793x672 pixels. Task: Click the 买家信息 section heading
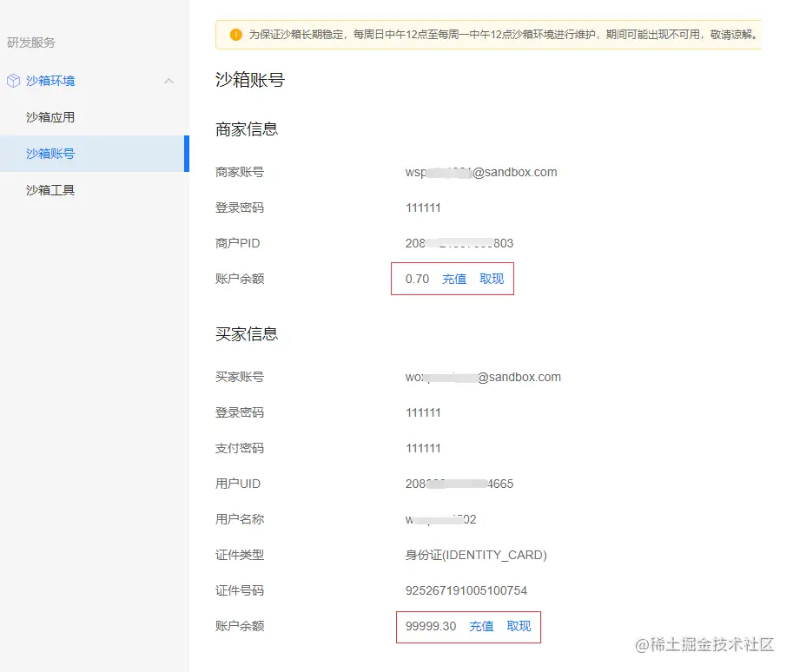(x=247, y=334)
